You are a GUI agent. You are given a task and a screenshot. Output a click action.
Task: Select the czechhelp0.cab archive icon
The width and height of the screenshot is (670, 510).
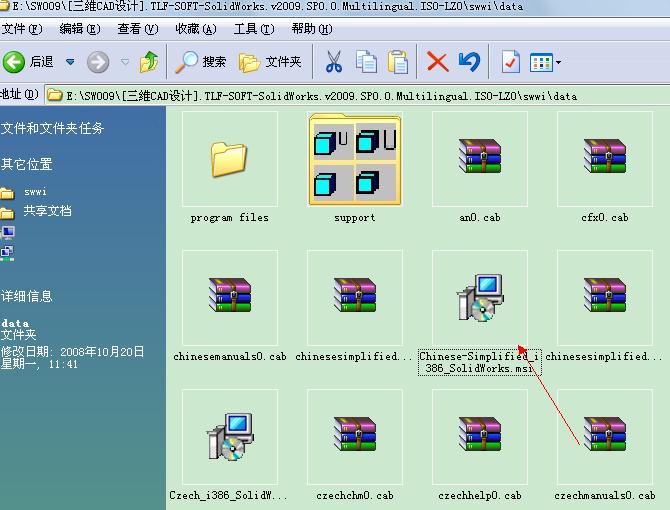pos(480,434)
